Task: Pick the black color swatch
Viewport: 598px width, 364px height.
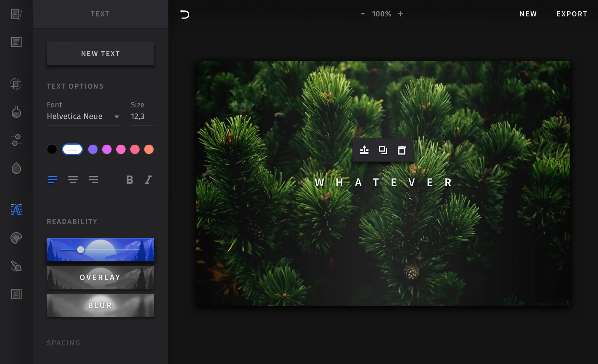Action: tap(52, 149)
